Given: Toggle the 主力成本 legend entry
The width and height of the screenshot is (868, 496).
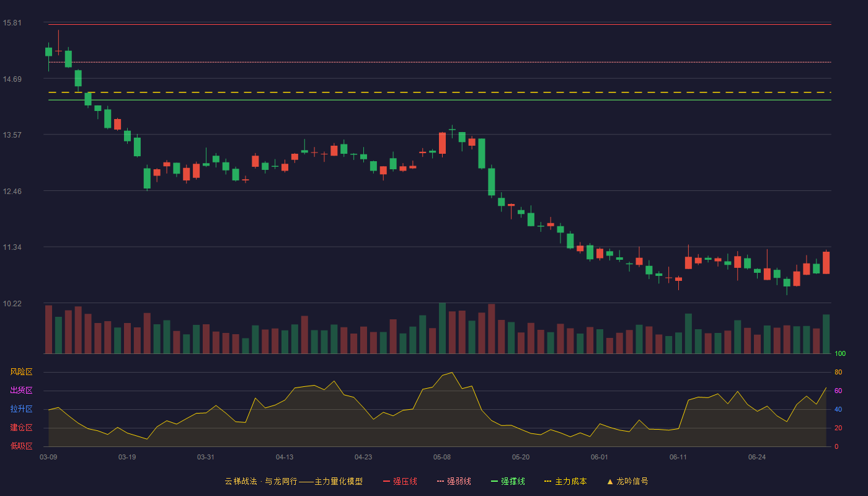Looking at the screenshot, I should pos(565,481).
